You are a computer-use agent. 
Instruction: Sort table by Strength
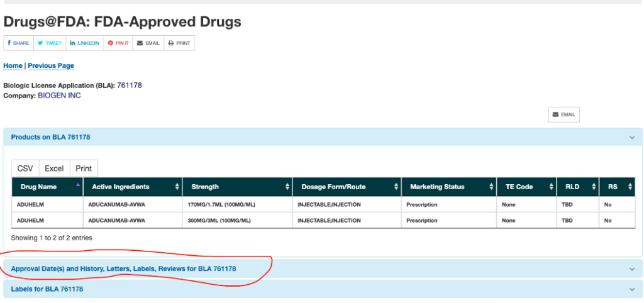point(237,187)
